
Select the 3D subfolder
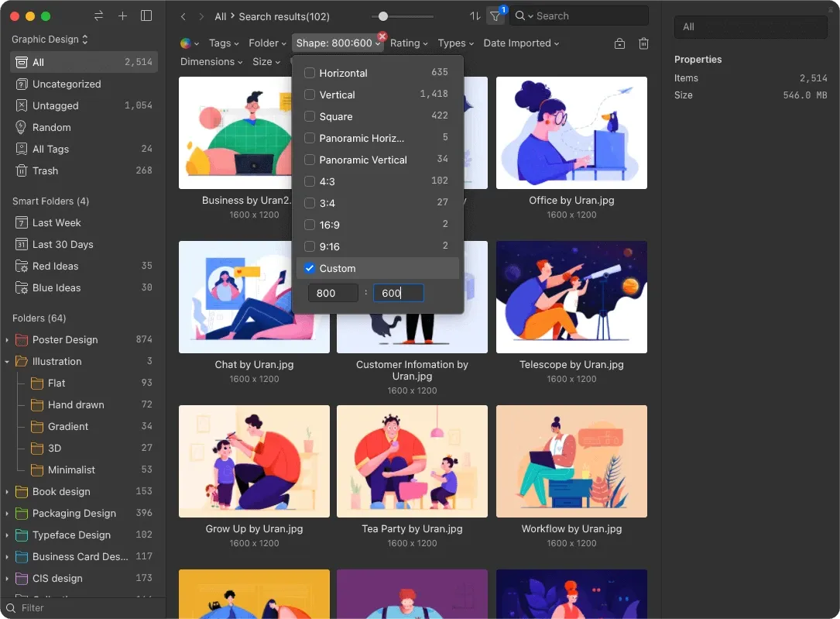coord(91,448)
